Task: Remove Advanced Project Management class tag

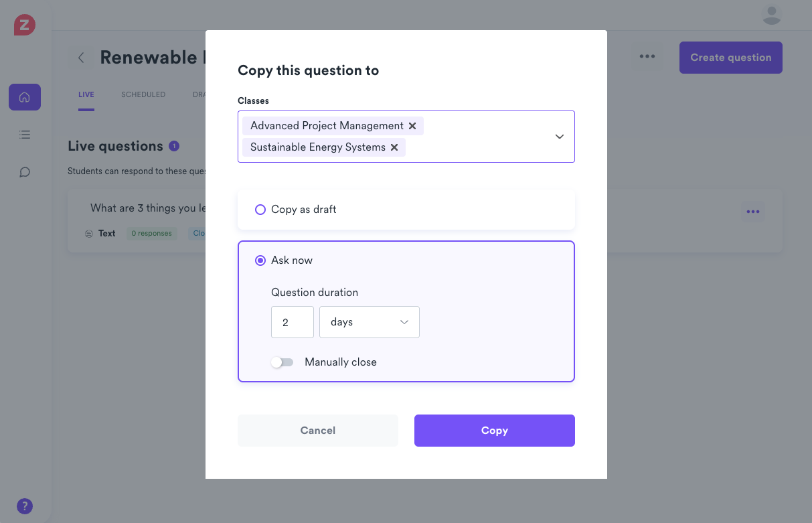Action: tap(412, 126)
